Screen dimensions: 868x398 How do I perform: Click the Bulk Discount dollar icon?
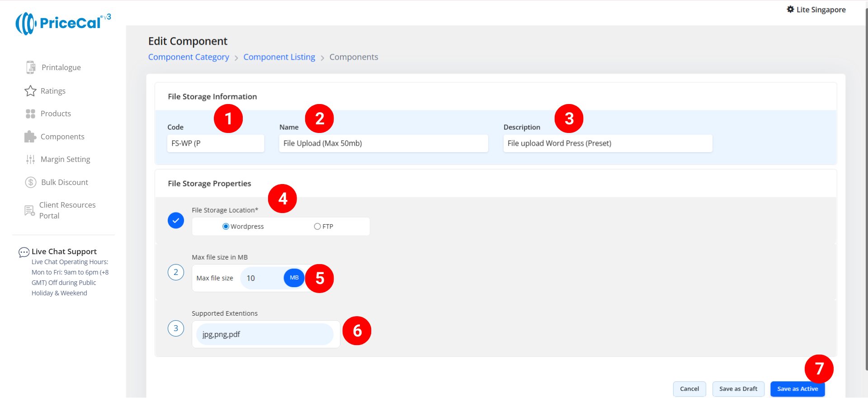coord(30,182)
